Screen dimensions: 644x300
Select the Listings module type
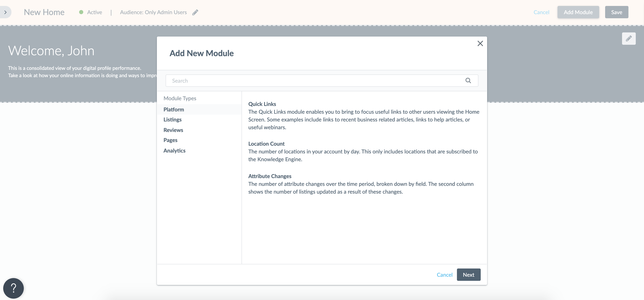pyautogui.click(x=172, y=120)
